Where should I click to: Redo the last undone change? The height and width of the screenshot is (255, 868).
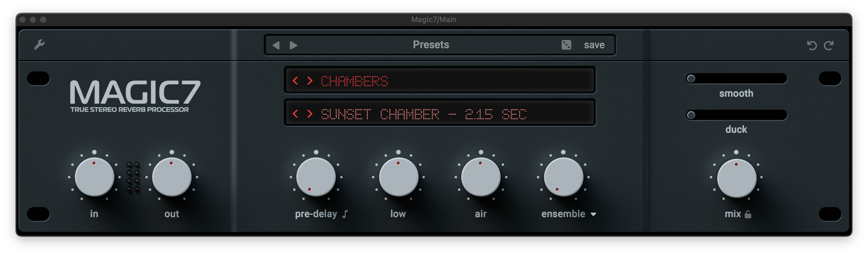[829, 45]
